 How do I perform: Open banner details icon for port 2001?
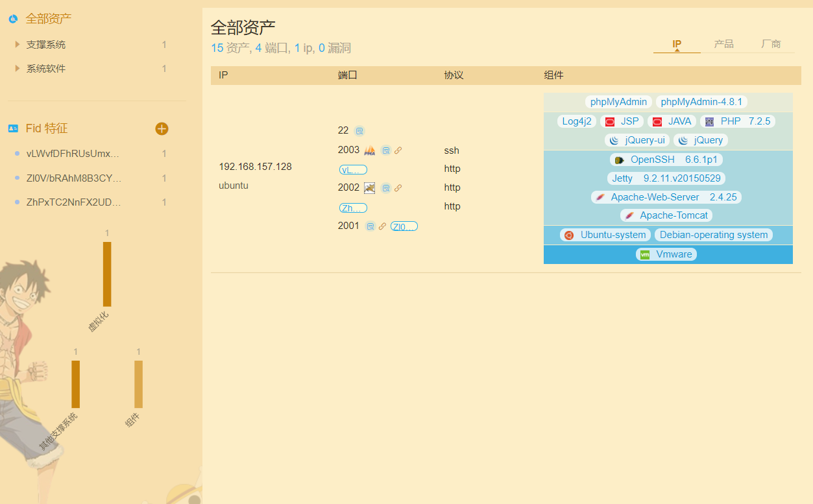click(x=370, y=226)
